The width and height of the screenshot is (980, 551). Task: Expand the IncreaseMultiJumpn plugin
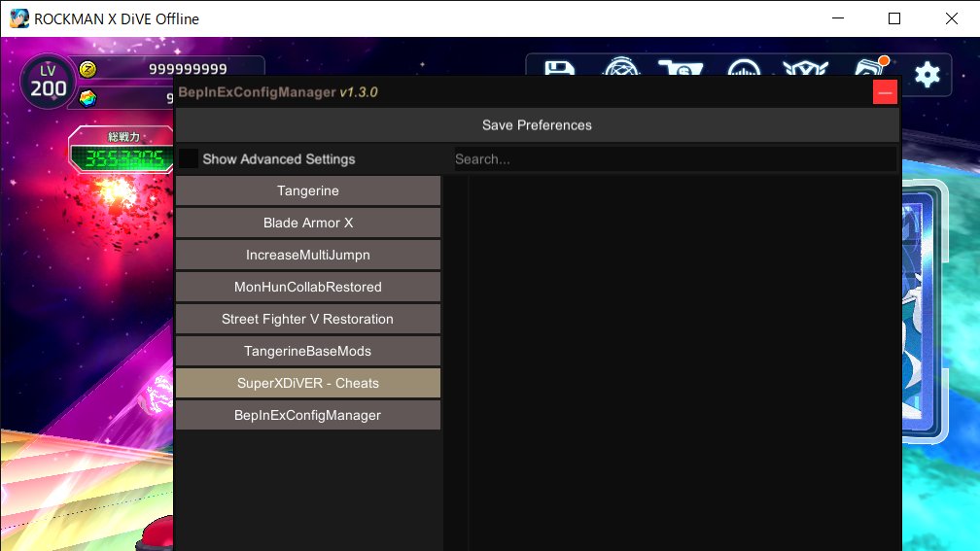[308, 255]
